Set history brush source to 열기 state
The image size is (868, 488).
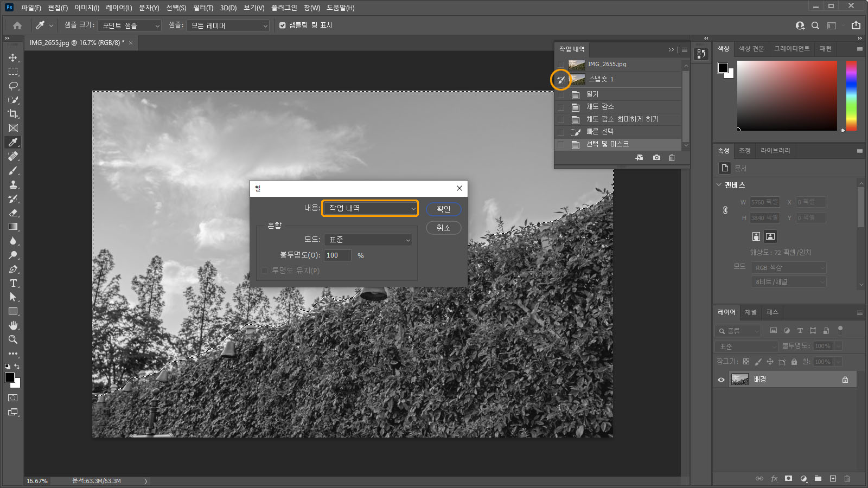[561, 94]
